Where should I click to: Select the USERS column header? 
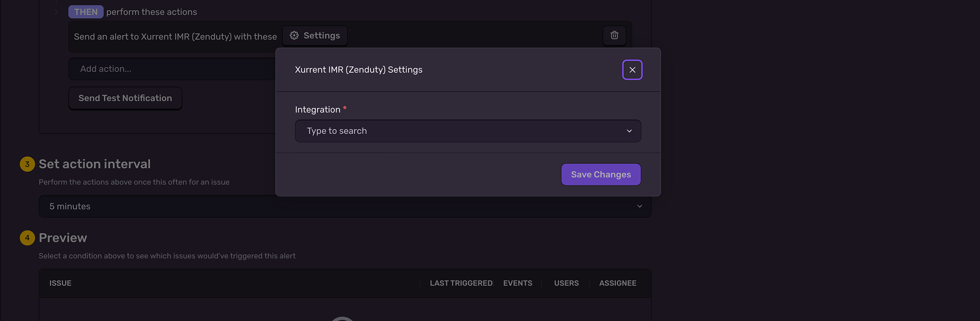pos(566,283)
